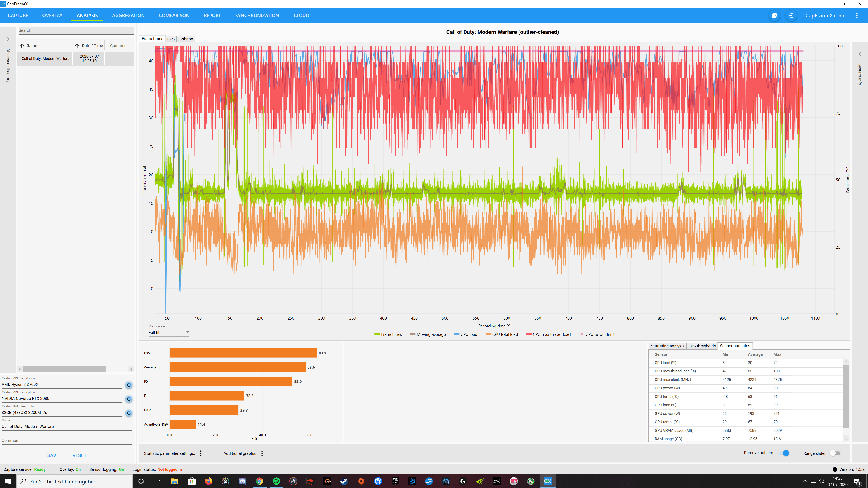Click the refresh icon next to GPU description
The height and width of the screenshot is (488, 868).
tap(129, 399)
